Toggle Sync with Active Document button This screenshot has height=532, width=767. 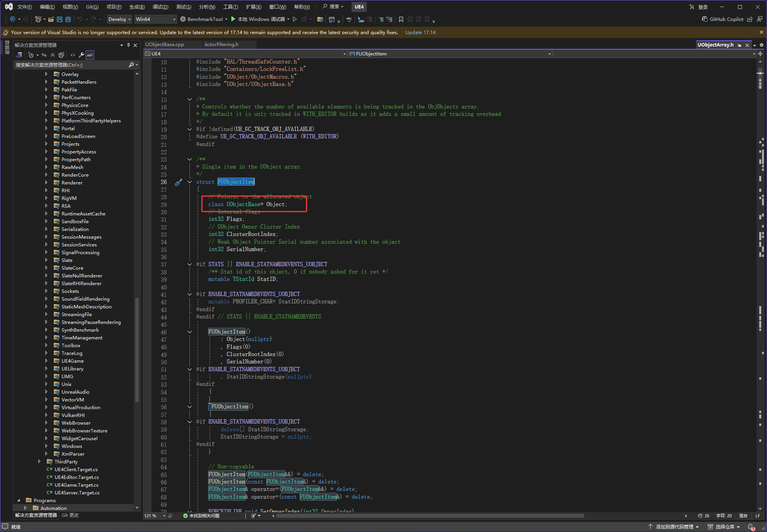click(44, 55)
